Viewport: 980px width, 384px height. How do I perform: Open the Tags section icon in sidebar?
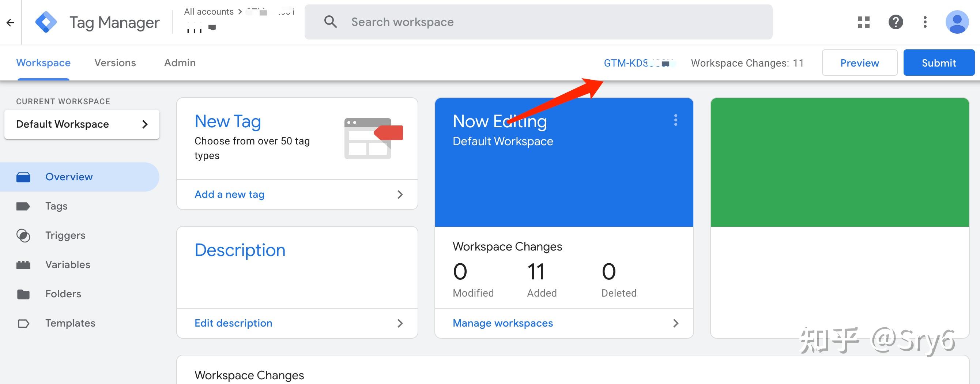click(x=24, y=206)
